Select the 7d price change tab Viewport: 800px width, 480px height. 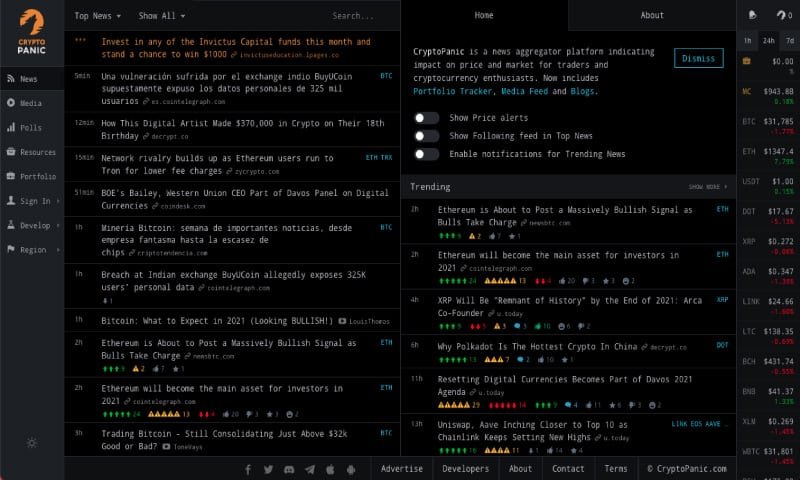tap(790, 41)
